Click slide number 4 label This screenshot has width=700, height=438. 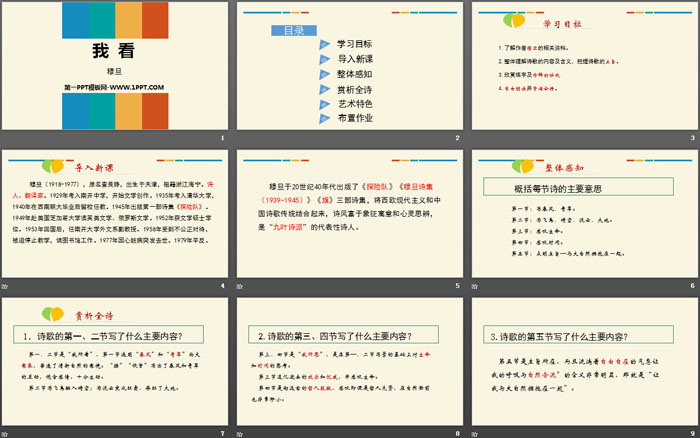click(222, 286)
